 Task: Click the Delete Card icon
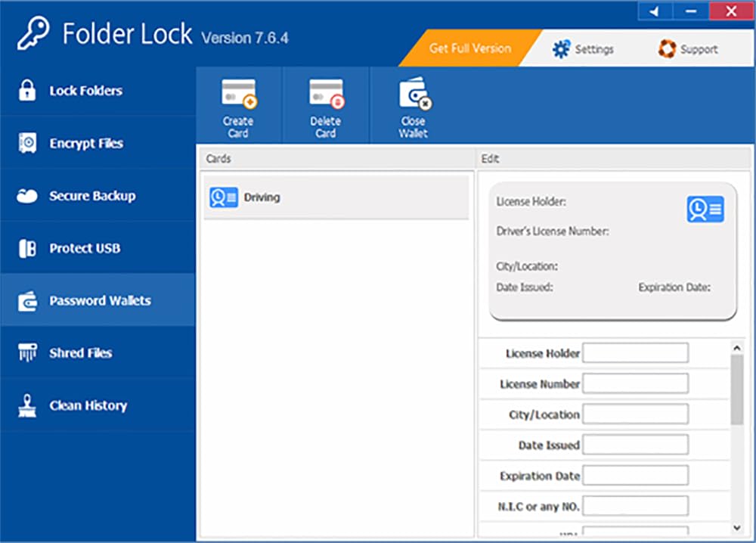[x=326, y=96]
